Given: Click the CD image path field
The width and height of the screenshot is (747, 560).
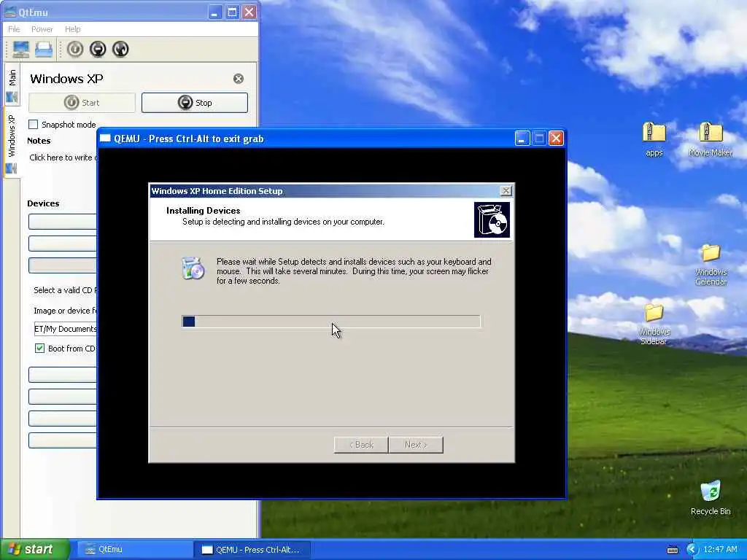Looking at the screenshot, I should tap(65, 329).
